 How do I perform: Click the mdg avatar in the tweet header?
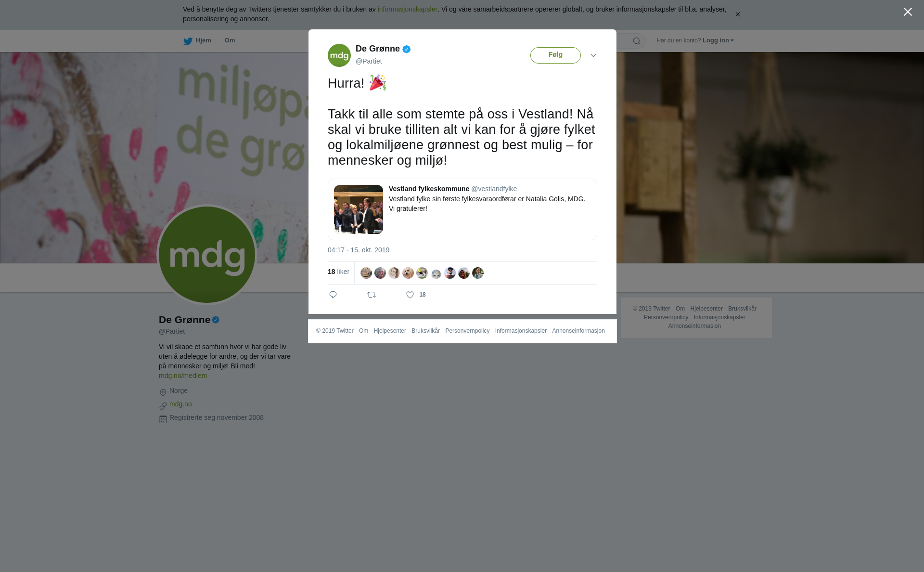point(339,55)
